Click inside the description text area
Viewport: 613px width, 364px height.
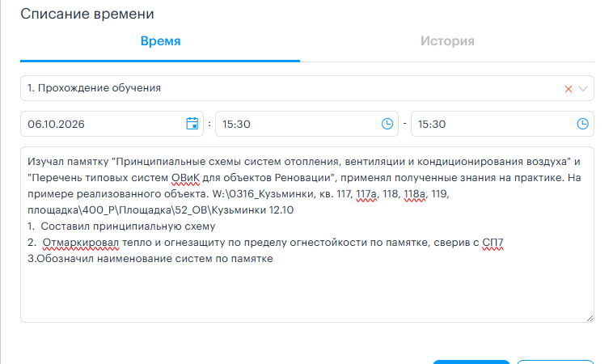(x=306, y=235)
